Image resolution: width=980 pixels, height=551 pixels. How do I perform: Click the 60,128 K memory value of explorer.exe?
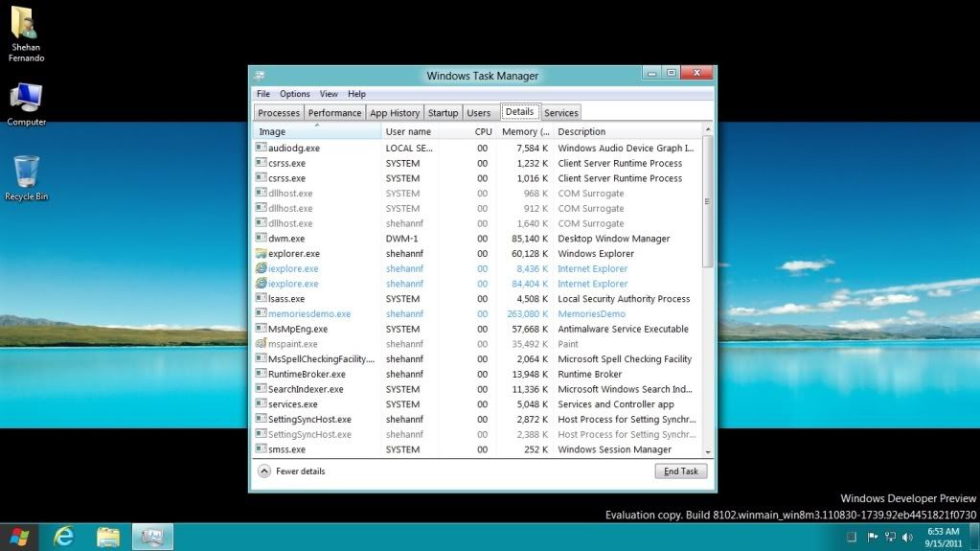point(530,253)
